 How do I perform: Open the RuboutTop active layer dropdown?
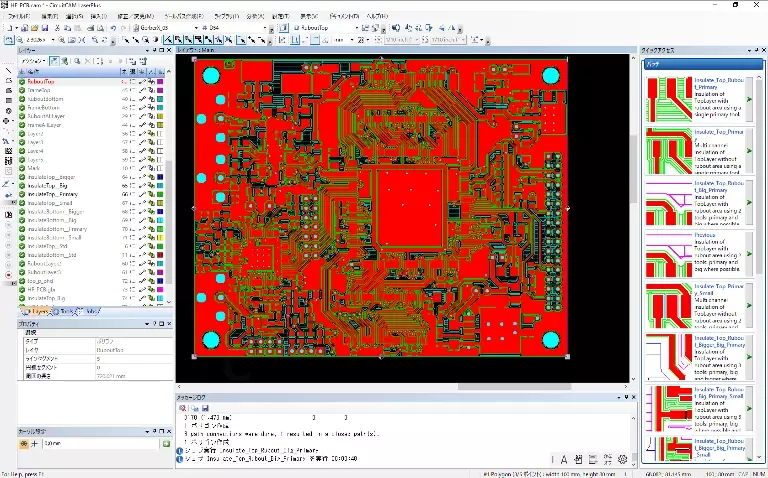pyautogui.click(x=357, y=28)
